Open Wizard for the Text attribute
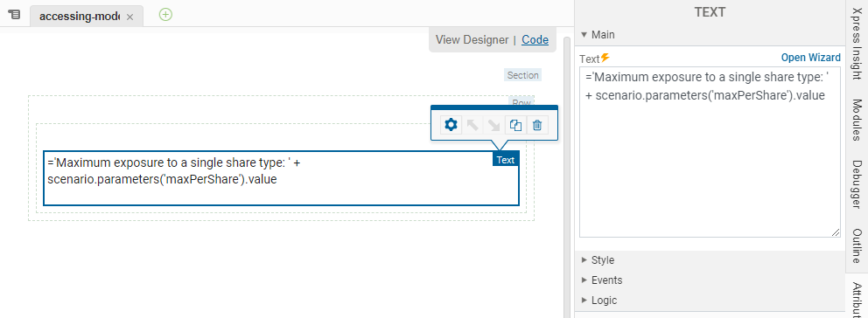 810,58
